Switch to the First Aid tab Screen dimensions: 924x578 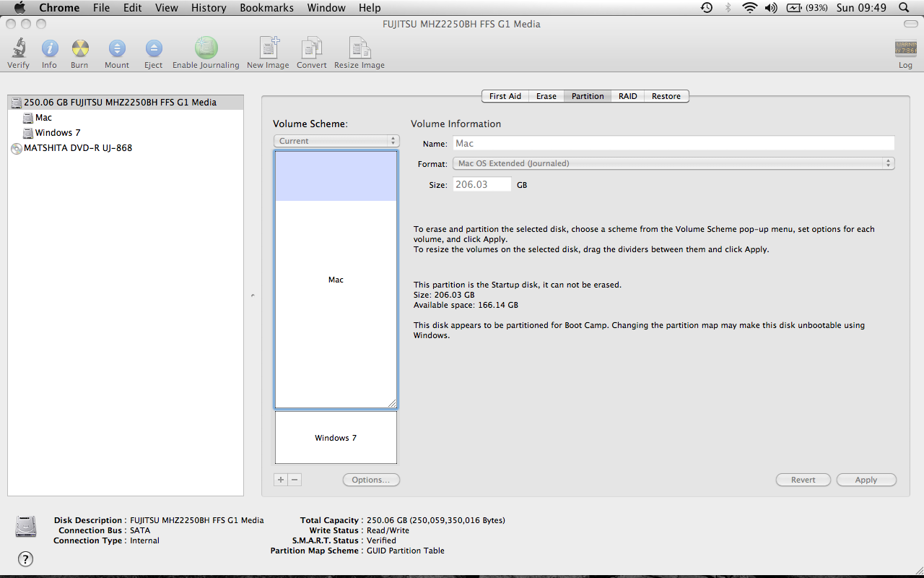[505, 96]
